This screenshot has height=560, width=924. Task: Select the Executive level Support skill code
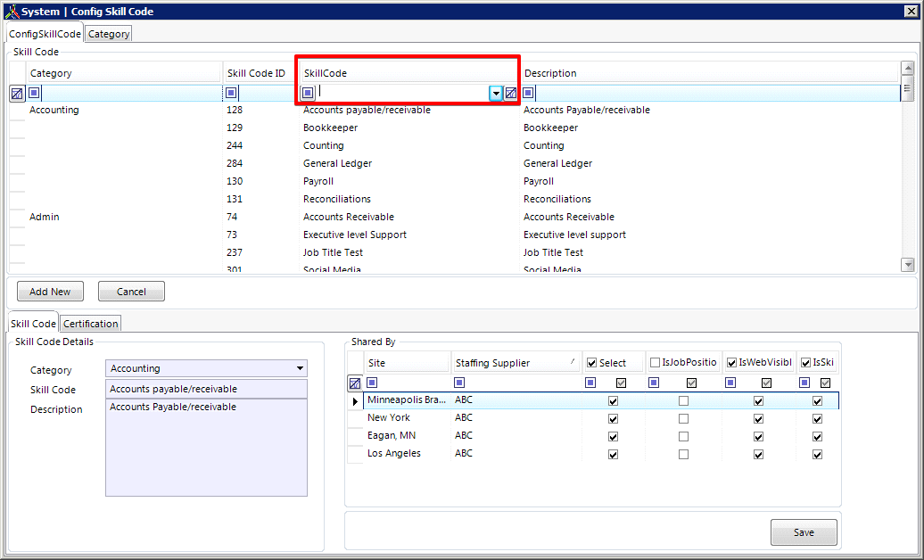pyautogui.click(x=355, y=235)
